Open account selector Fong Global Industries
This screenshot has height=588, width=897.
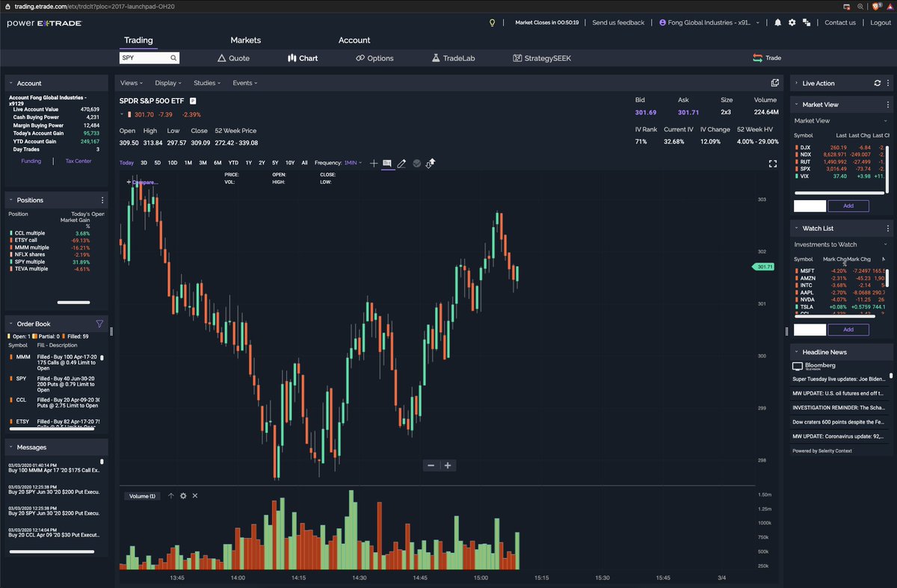click(710, 22)
